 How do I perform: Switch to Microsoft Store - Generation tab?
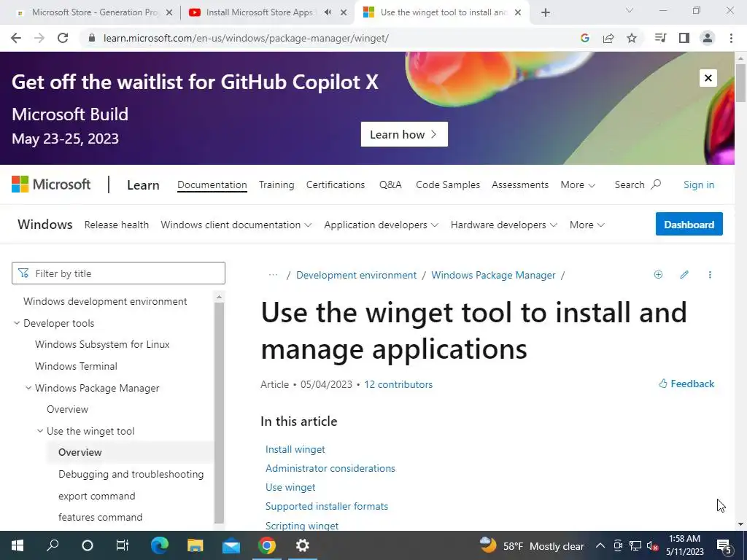coord(94,13)
